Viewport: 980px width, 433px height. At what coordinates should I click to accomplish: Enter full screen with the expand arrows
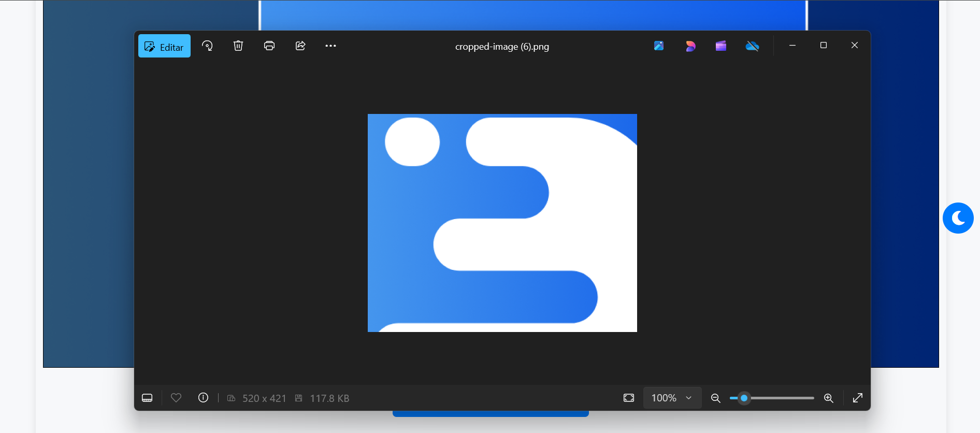tap(858, 398)
